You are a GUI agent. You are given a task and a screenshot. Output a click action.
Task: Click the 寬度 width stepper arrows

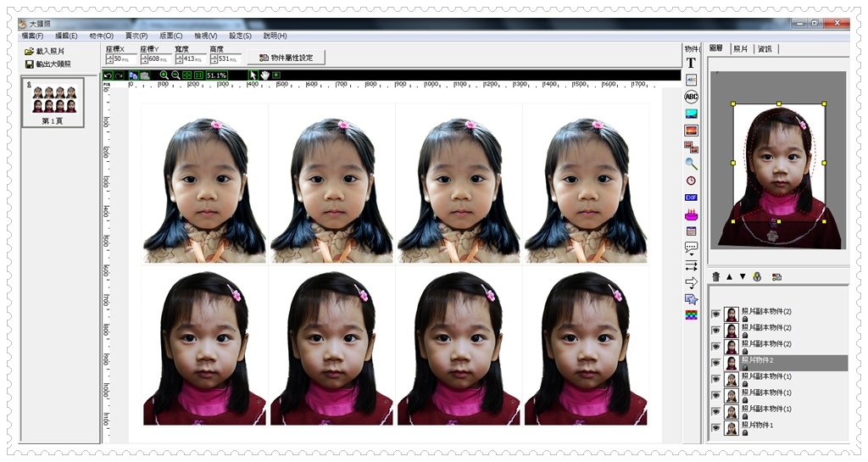(180, 58)
